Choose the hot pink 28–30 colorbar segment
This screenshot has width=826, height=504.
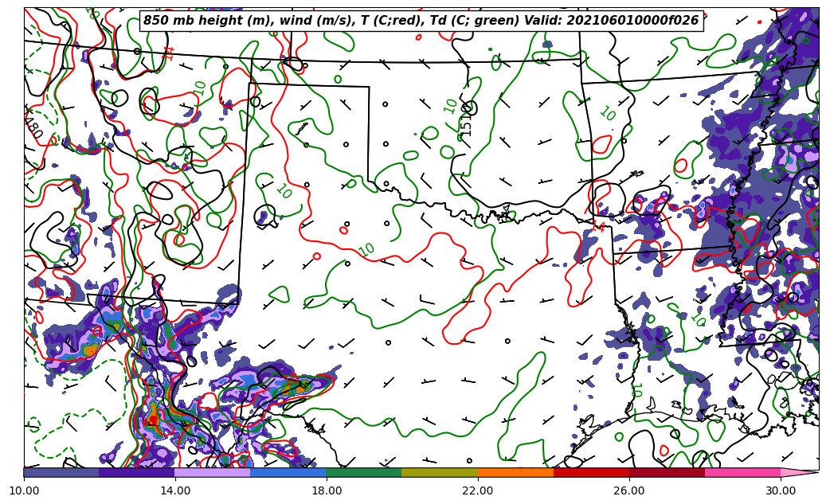point(742,472)
